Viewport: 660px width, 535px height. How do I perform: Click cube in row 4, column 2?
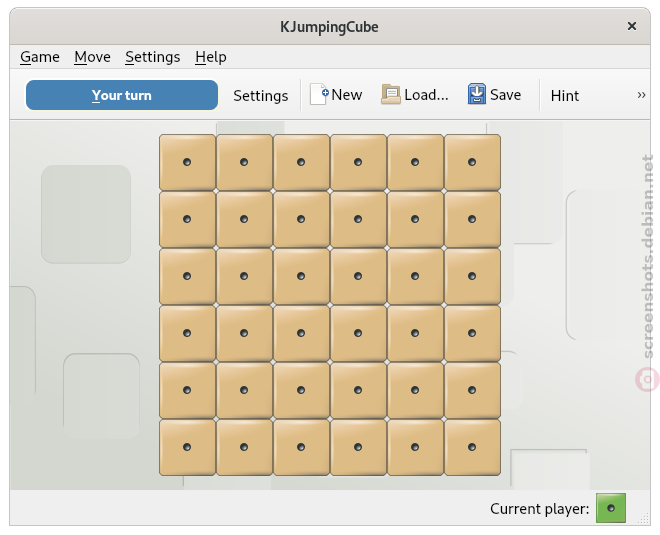click(x=244, y=333)
